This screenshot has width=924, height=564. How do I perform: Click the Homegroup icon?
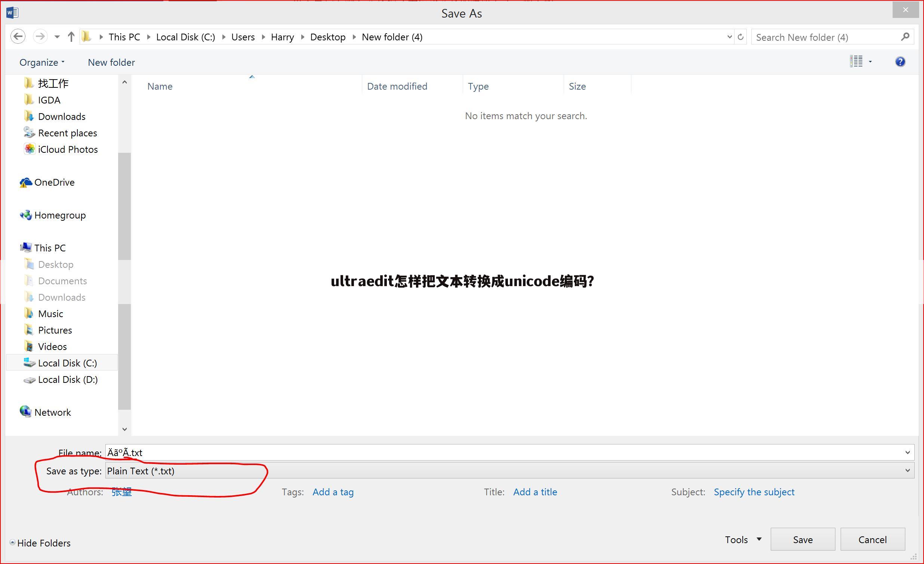coord(25,215)
